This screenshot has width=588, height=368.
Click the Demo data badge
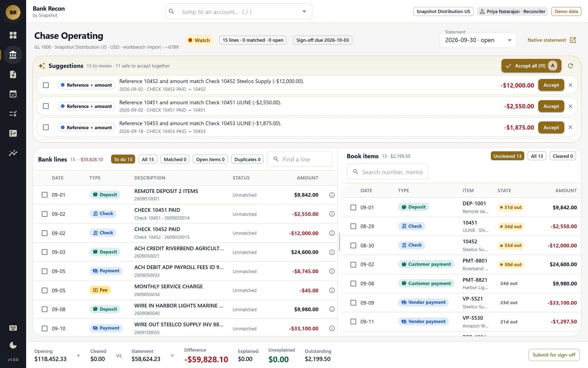click(566, 11)
